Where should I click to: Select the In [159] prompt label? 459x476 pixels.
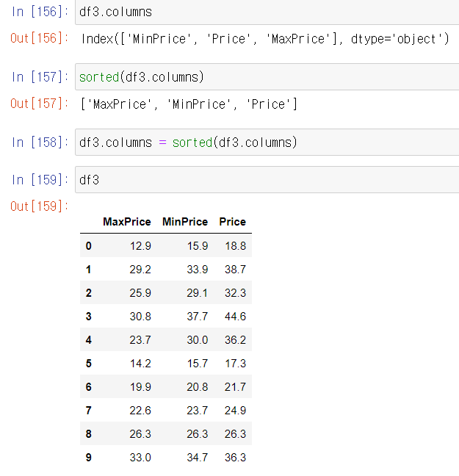coord(40,180)
